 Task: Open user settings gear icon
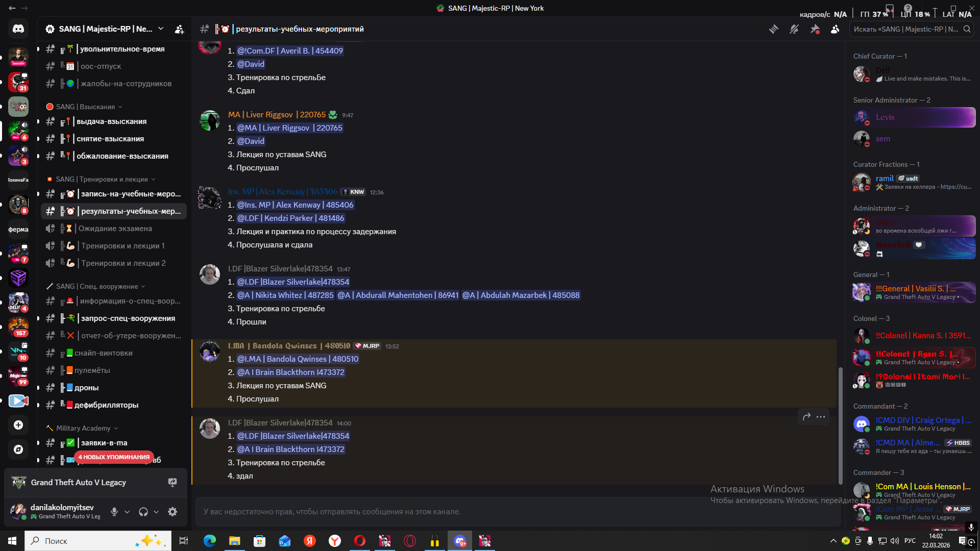click(173, 512)
